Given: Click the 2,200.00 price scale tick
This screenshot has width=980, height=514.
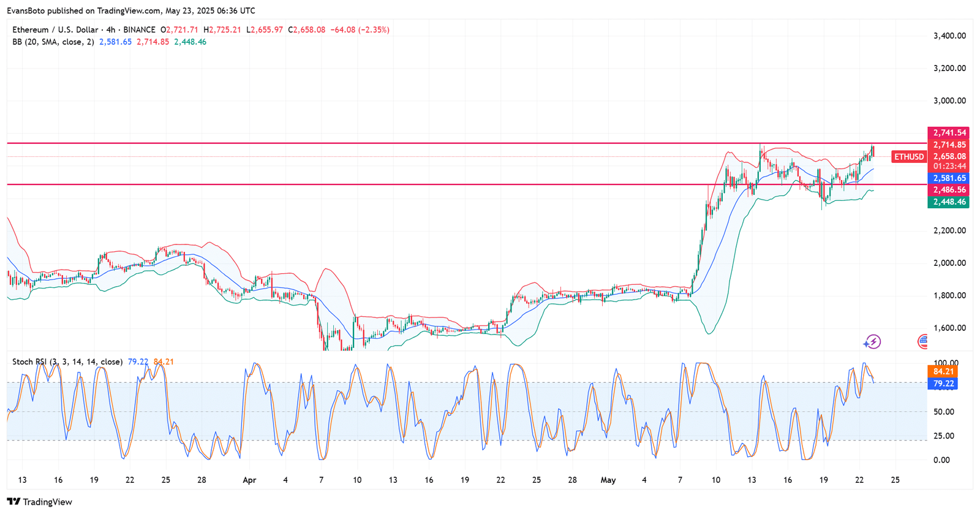Looking at the screenshot, I should tap(949, 230).
